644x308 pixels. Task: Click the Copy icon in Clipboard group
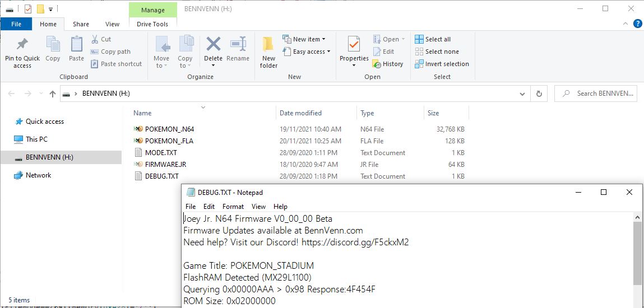(53, 45)
